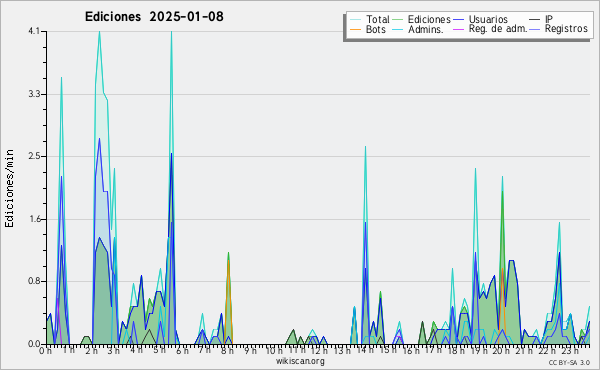This screenshot has height=370, width=600.
Task: Click the '1 h' x-axis tick label
Action: point(69,349)
